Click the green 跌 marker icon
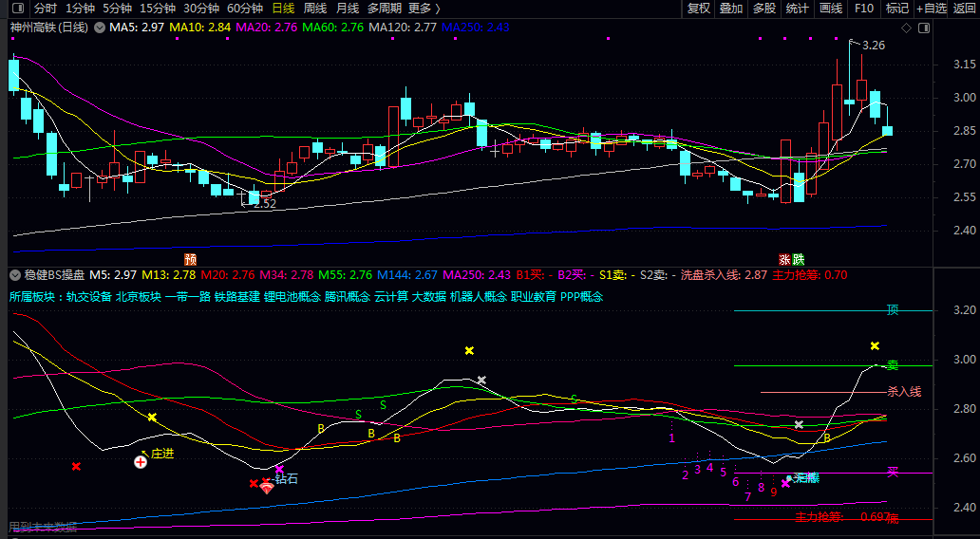980x539 pixels. [798, 258]
